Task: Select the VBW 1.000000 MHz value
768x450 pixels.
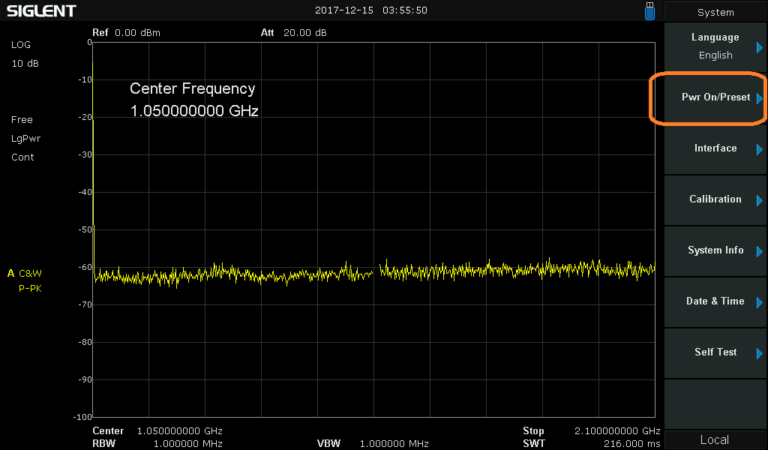Action: click(x=394, y=443)
